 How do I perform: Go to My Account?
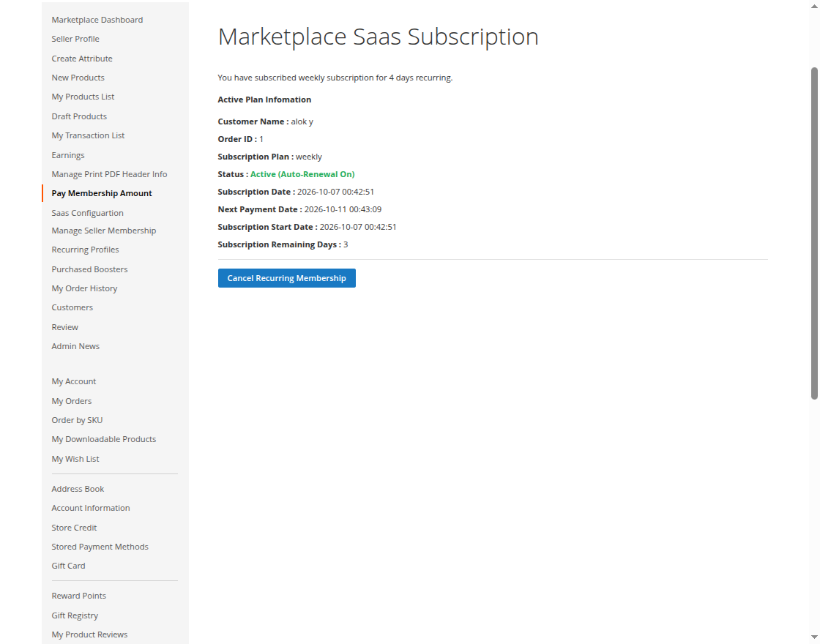pos(74,381)
